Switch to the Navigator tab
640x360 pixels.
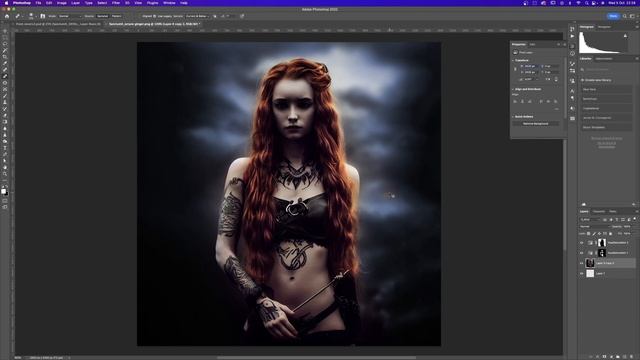point(604,27)
